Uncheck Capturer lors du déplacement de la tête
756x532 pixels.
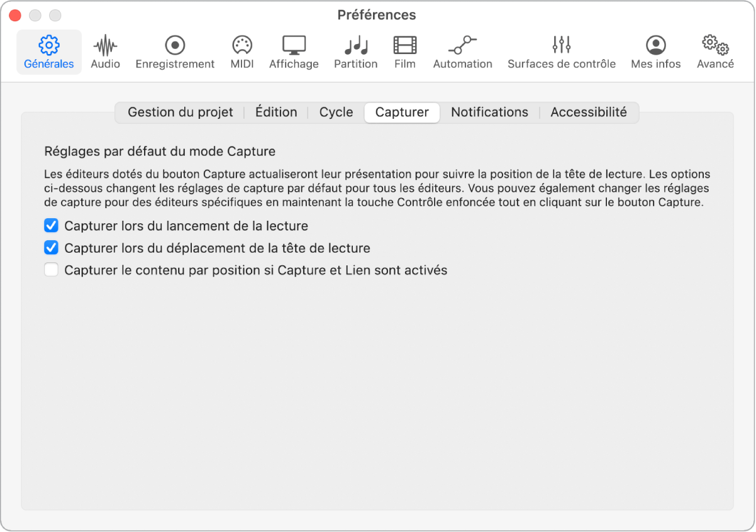[52, 248]
